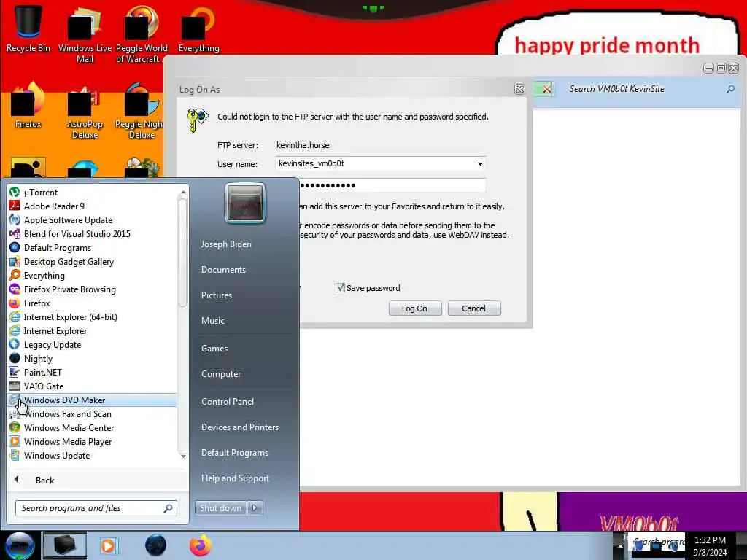The width and height of the screenshot is (747, 560).
Task: Click the Joseph Biden user name
Action: click(226, 244)
